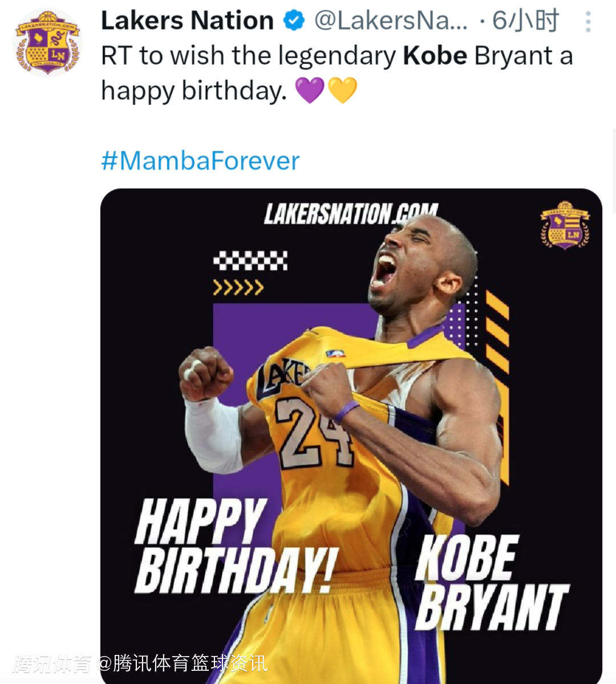Click the 6小时 timestamp
The width and height of the screenshot is (616, 684).
[x=525, y=21]
